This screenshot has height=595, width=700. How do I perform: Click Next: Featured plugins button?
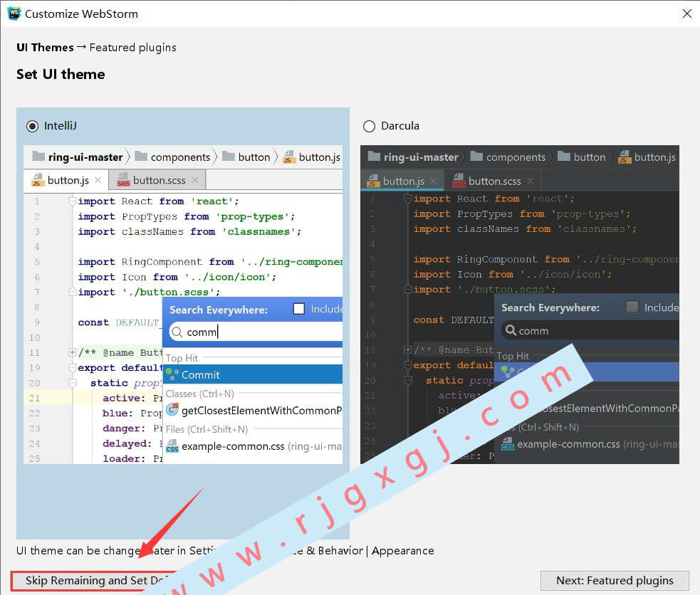tap(615, 580)
